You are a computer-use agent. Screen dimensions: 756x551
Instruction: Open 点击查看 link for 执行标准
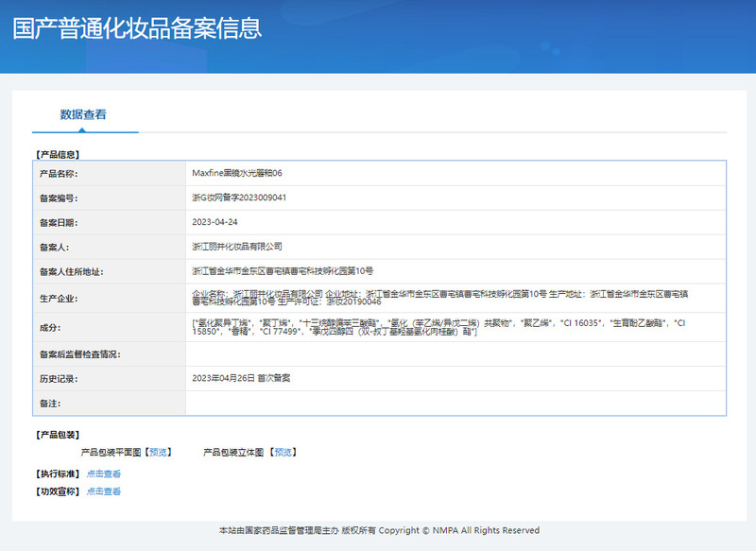[x=104, y=474]
